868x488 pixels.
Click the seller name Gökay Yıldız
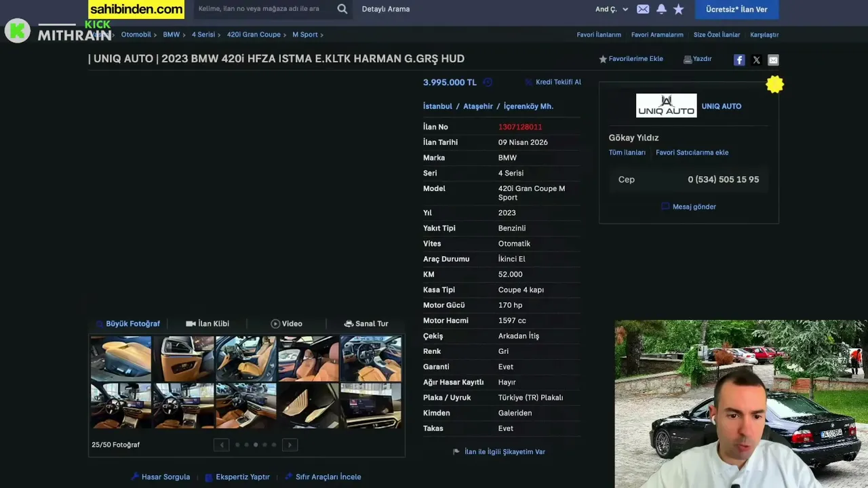[x=634, y=138]
